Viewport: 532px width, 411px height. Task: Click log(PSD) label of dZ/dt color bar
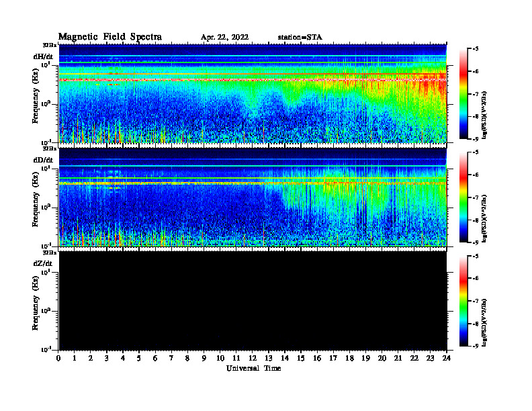pos(485,322)
